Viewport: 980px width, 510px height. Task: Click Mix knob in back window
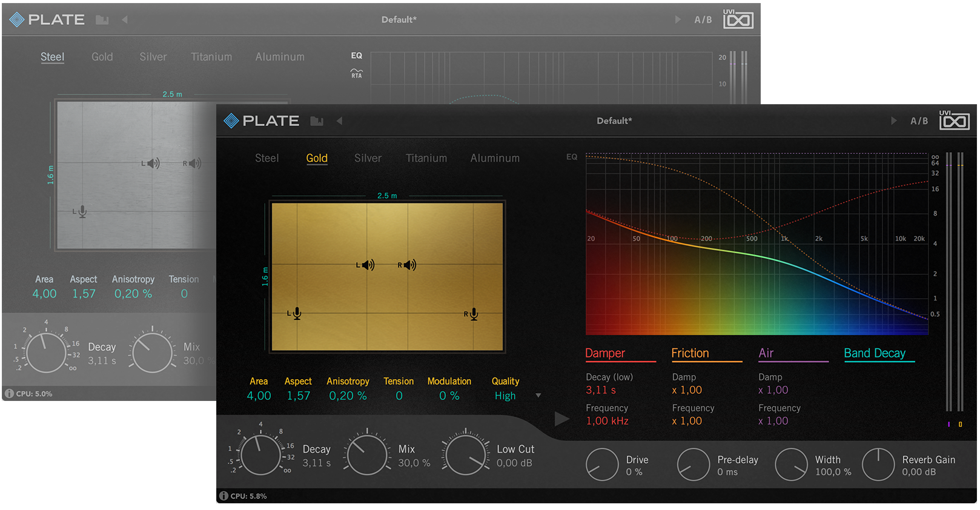[152, 353]
